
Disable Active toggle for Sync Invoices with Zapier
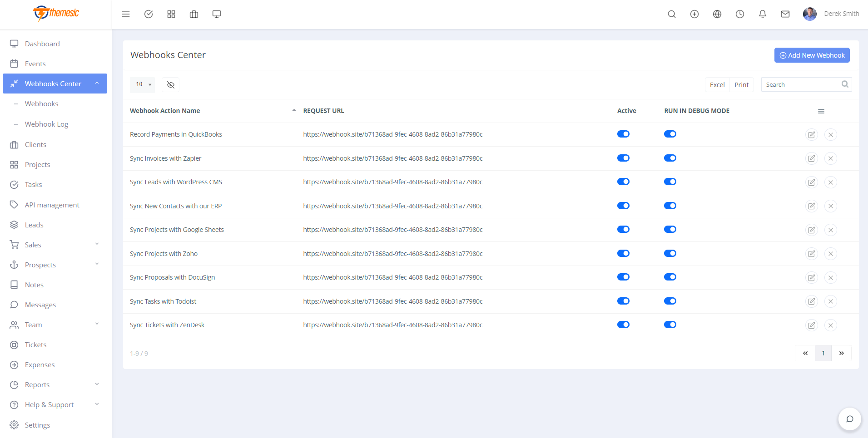tap(623, 158)
